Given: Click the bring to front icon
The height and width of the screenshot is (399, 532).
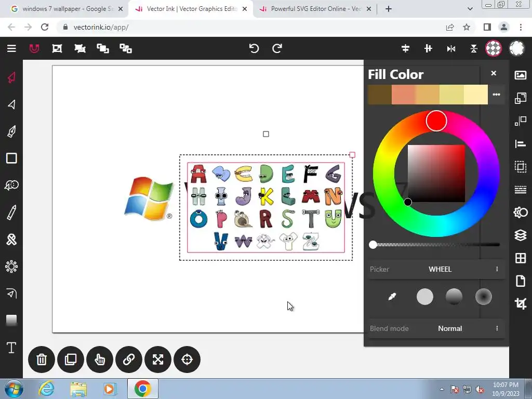Looking at the screenshot, I should point(103,48).
